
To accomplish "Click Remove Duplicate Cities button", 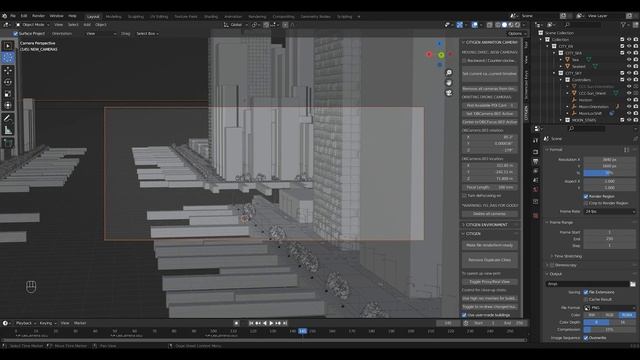I will (490, 260).
